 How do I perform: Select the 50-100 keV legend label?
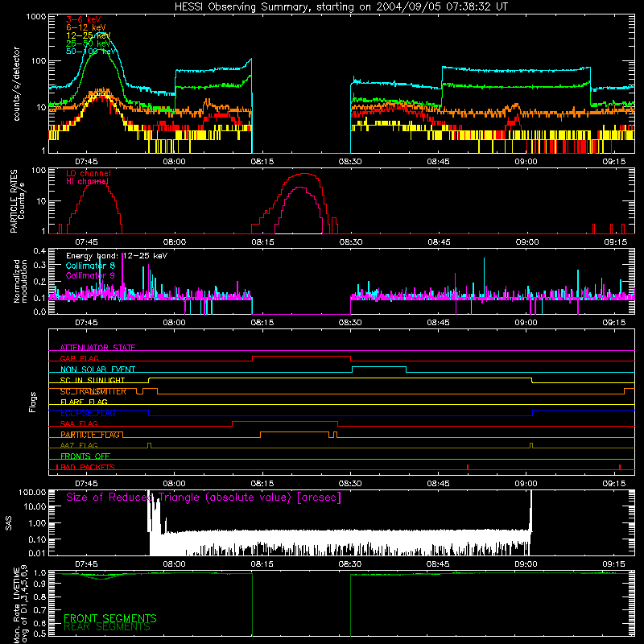[91, 52]
